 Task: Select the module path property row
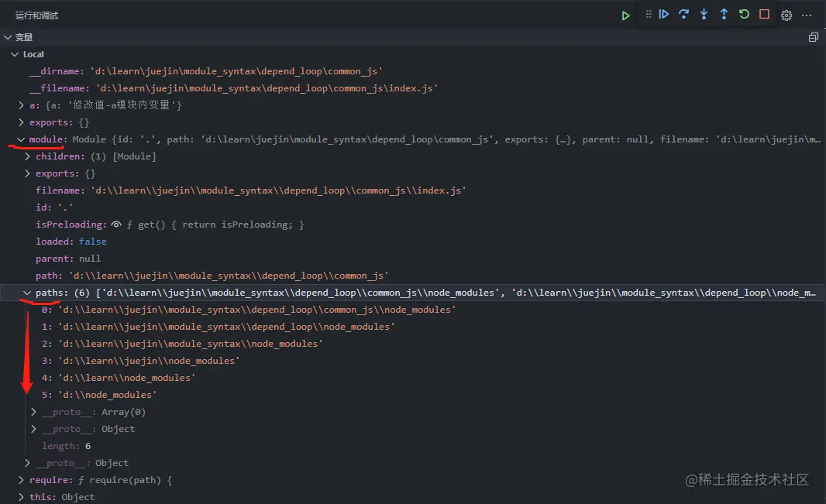[413, 276]
